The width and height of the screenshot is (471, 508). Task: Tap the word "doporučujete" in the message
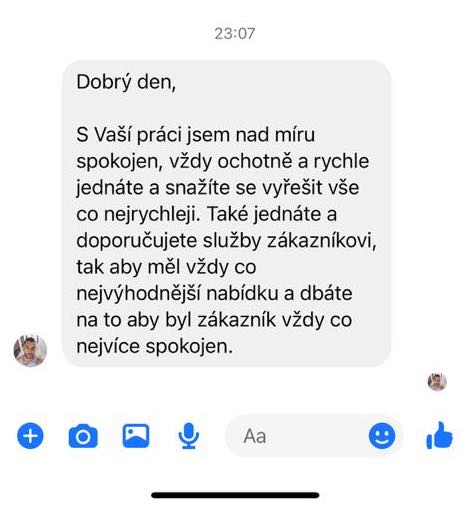pos(137,241)
